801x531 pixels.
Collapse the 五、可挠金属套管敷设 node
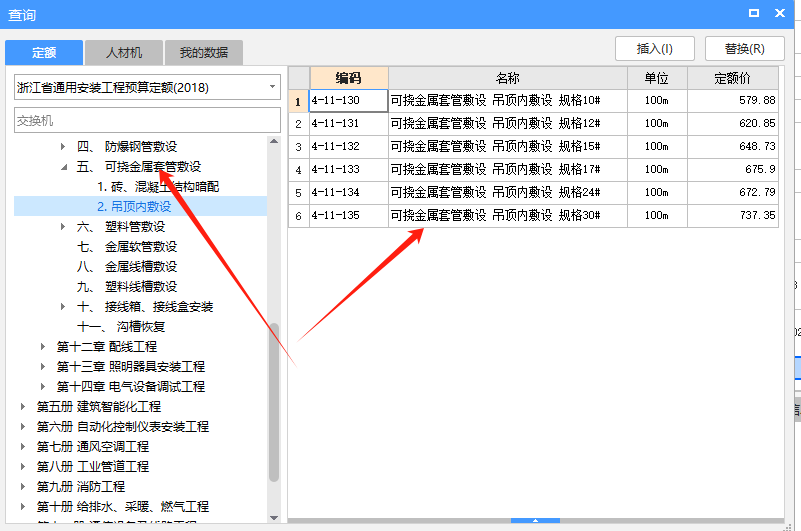pos(63,167)
